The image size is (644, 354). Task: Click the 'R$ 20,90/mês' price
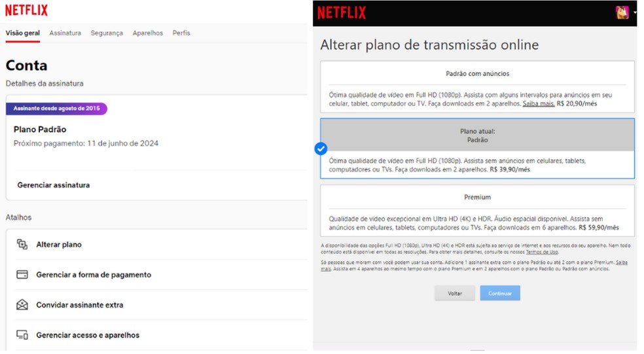coord(577,104)
